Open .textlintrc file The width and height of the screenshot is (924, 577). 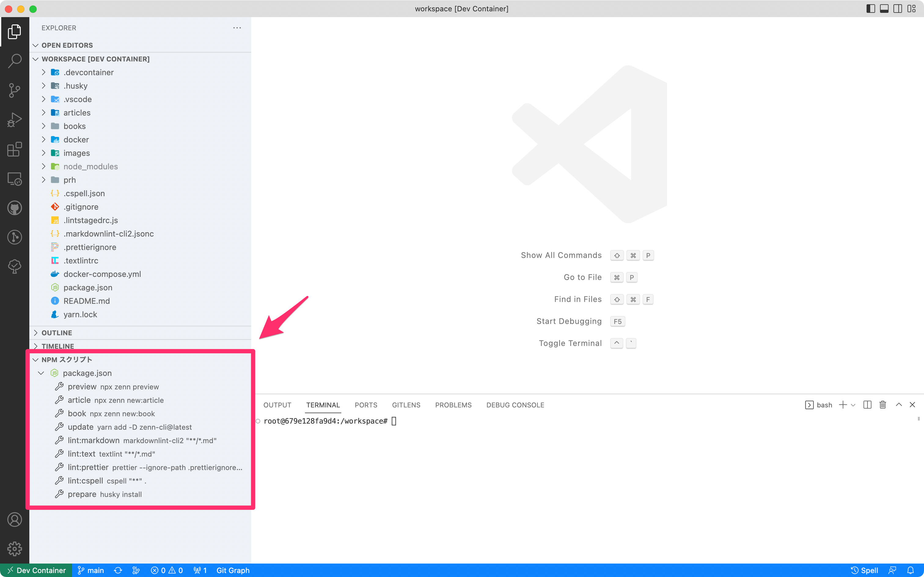coord(140,261)
